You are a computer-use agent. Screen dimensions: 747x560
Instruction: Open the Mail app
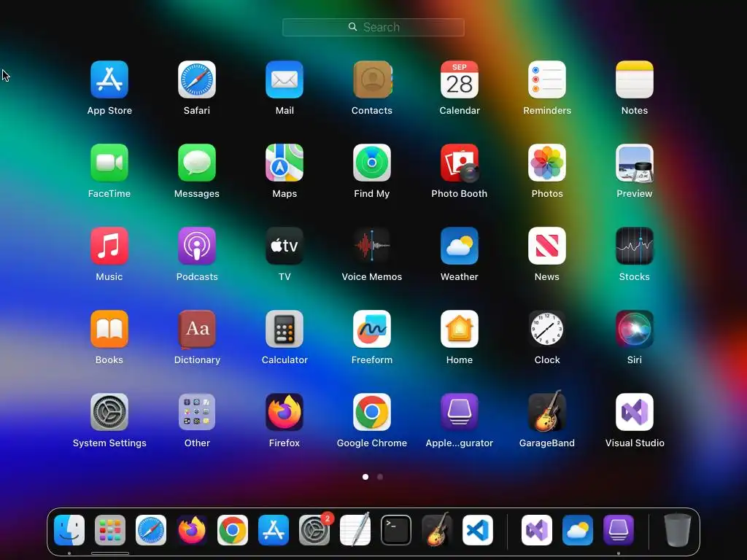coord(285,79)
